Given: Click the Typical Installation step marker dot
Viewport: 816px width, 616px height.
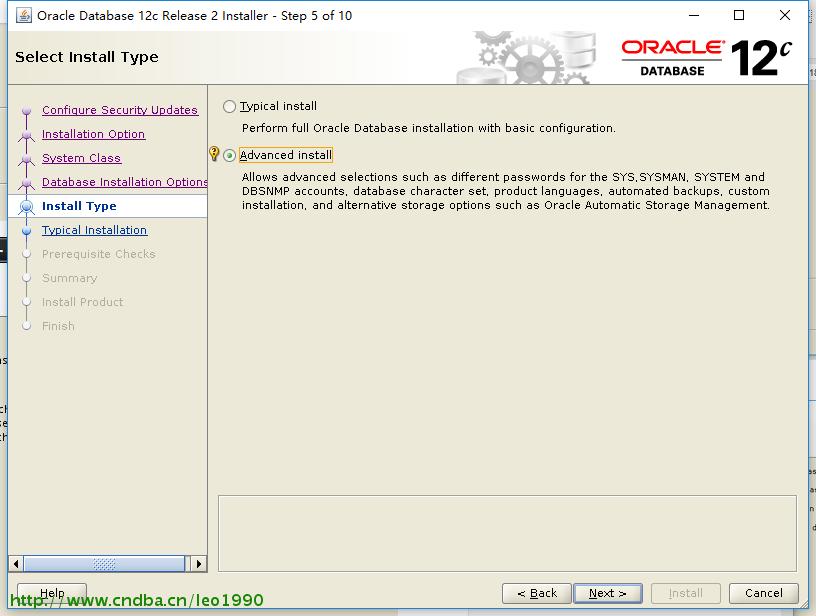Looking at the screenshot, I should point(27,230).
